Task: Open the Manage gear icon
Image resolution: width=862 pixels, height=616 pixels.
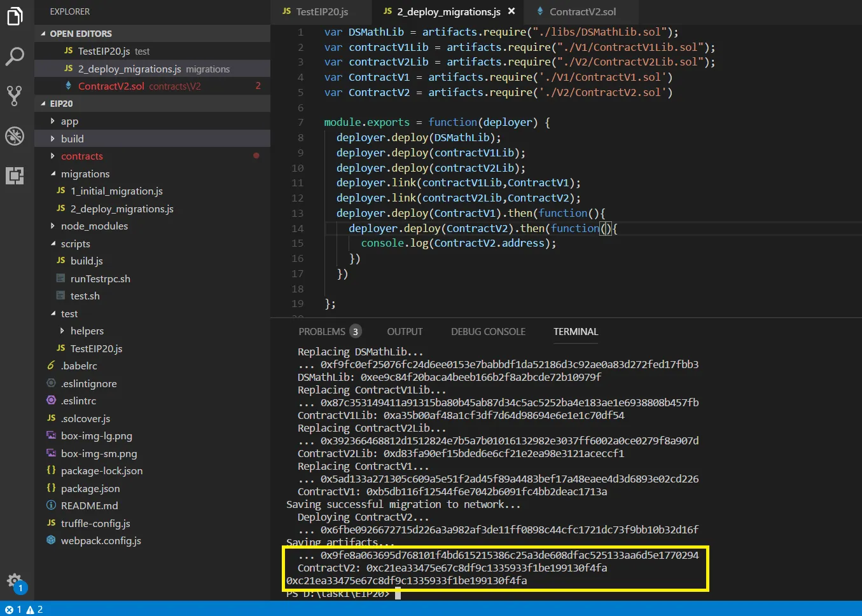Action: click(15, 581)
